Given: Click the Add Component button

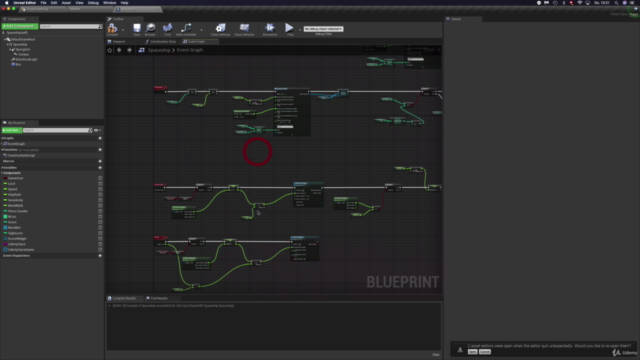Looking at the screenshot, I should tap(20, 26).
